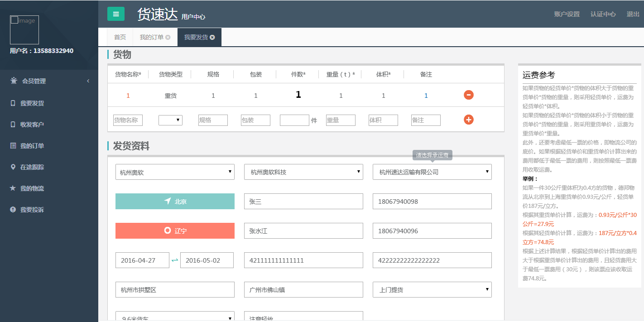Switch to the 首页 tab
The image size is (644, 322).
click(120, 37)
